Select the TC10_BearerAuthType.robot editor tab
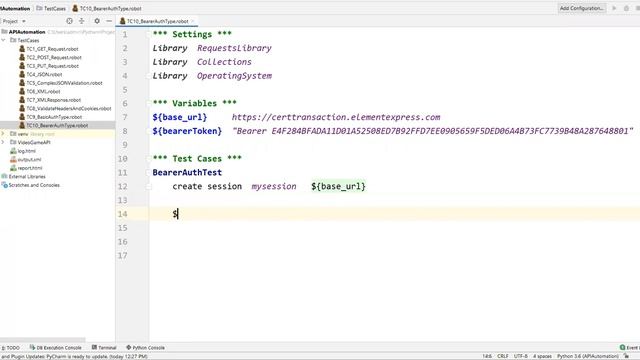 coord(157,21)
